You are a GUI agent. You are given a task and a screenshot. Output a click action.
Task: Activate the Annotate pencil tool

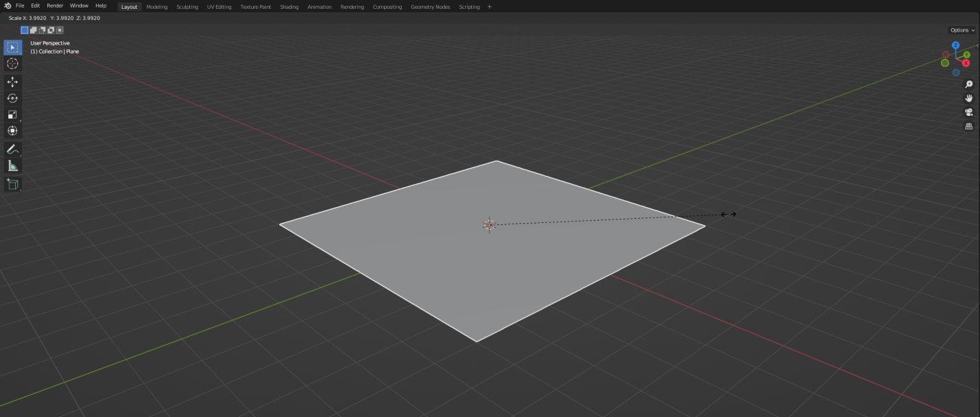tap(12, 149)
